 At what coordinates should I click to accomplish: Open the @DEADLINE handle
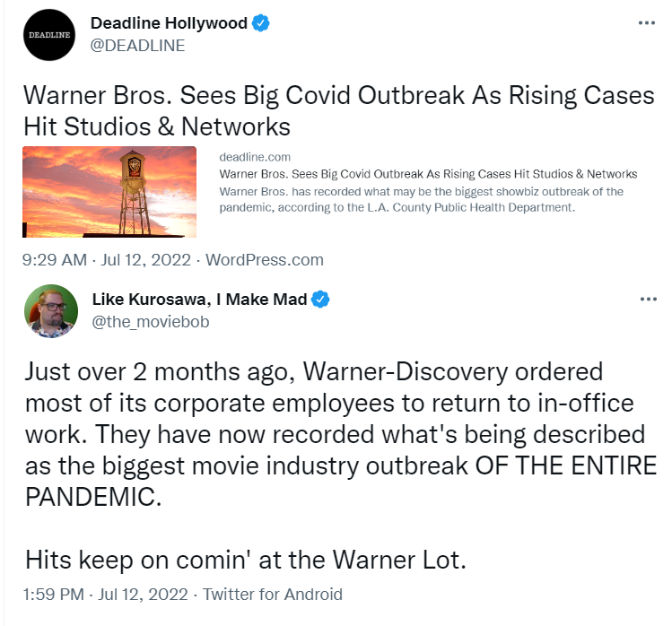137,46
